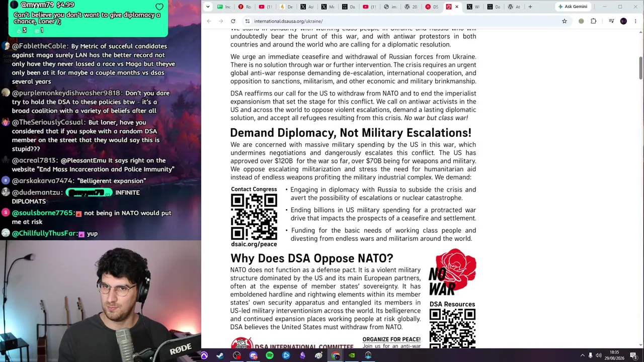Click the Ask Gemini button
The width and height of the screenshot is (644, 362).
[x=573, y=7]
